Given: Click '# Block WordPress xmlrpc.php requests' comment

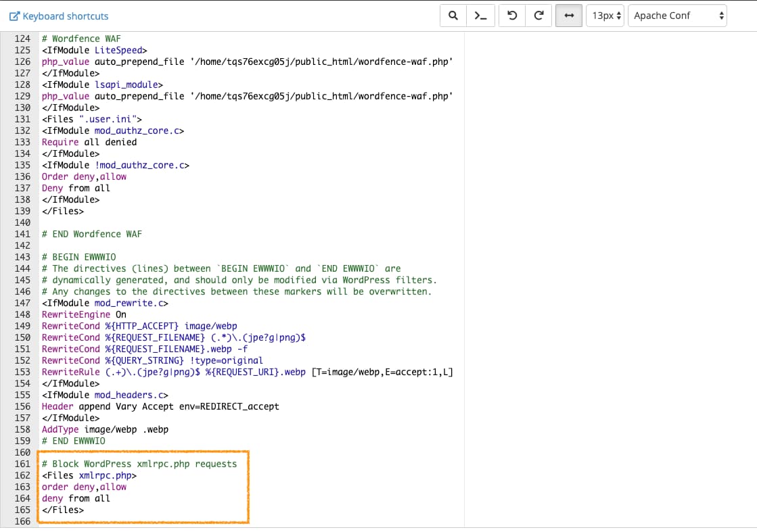Looking at the screenshot, I should 139,464.
